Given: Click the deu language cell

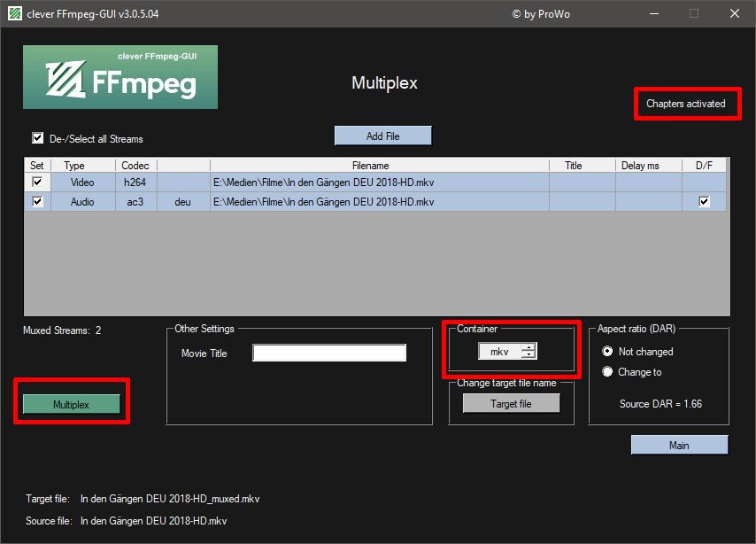Looking at the screenshot, I should coord(183,202).
